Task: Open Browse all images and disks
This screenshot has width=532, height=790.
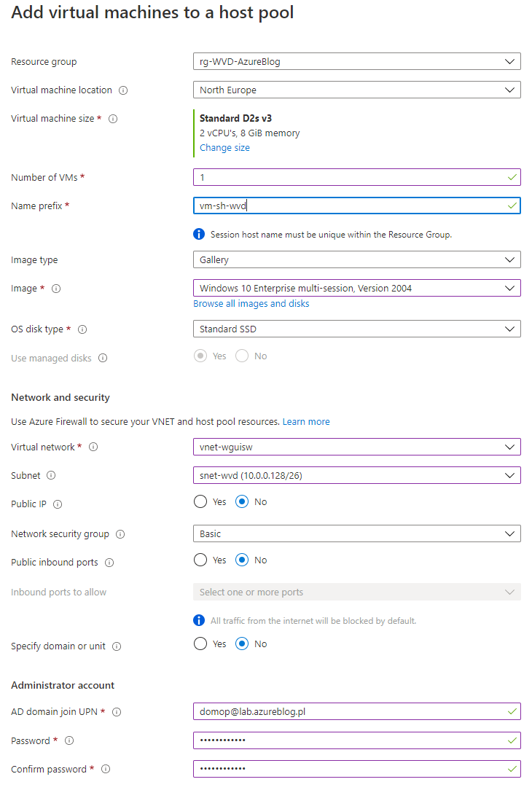Action: point(251,303)
